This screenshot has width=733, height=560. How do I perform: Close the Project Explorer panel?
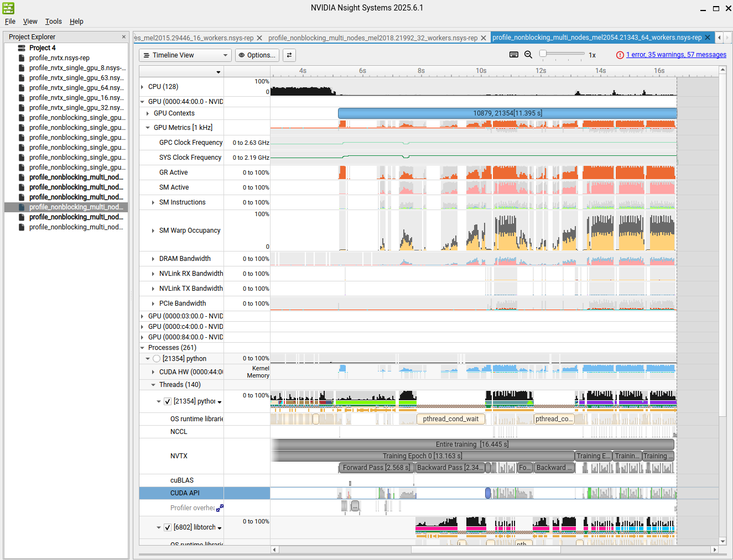click(123, 37)
